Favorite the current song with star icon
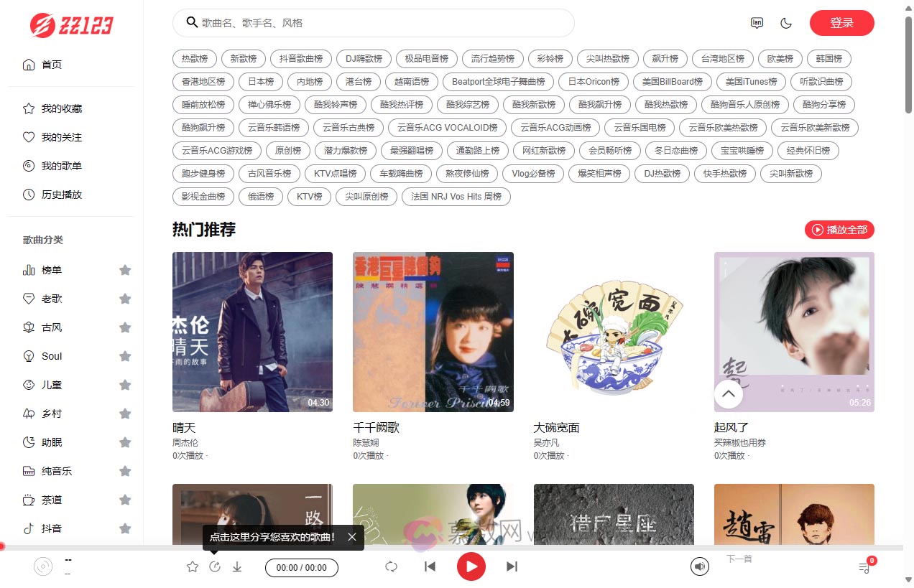 point(193,567)
